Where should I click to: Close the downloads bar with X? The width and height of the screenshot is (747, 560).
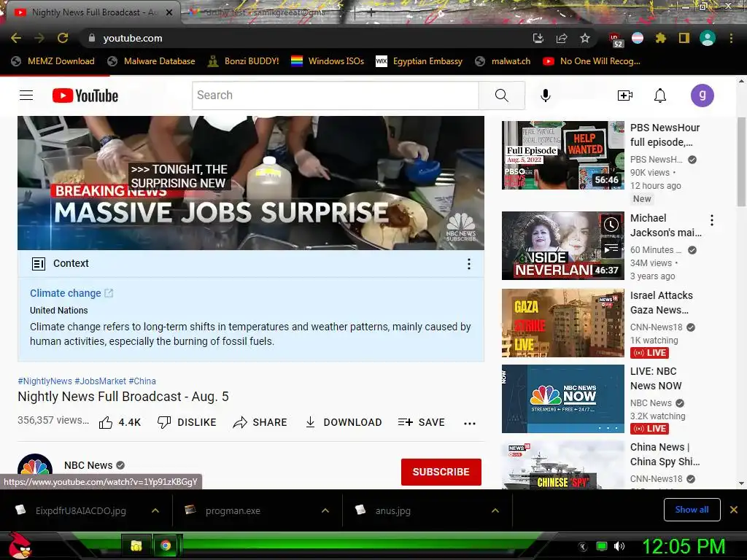(x=734, y=510)
